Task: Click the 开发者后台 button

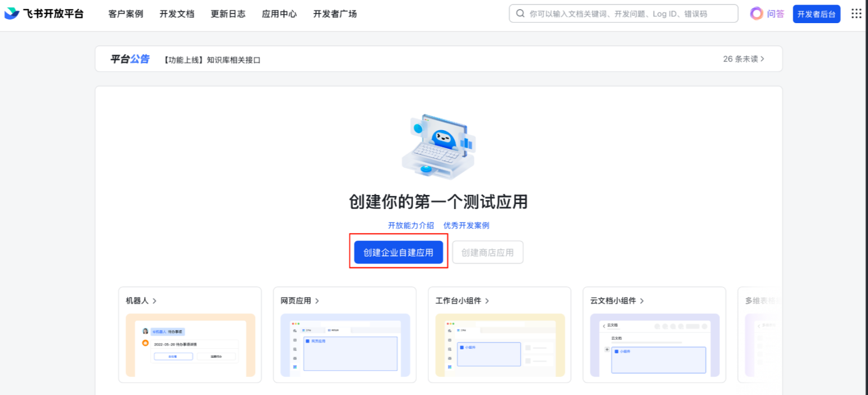Action: point(816,14)
